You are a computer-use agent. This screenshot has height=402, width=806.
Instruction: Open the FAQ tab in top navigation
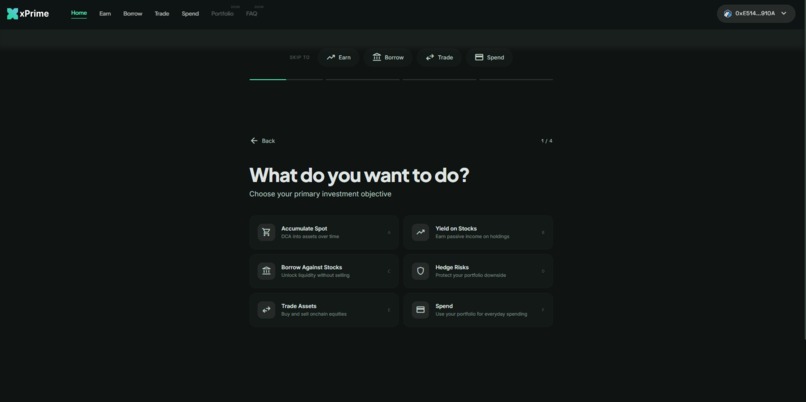(x=251, y=14)
